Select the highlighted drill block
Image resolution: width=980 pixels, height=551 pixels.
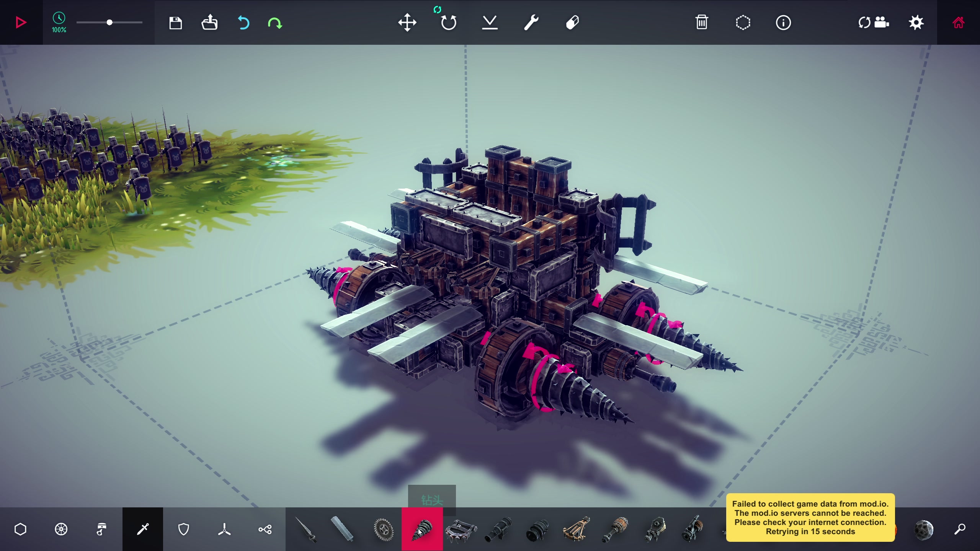[x=422, y=529]
